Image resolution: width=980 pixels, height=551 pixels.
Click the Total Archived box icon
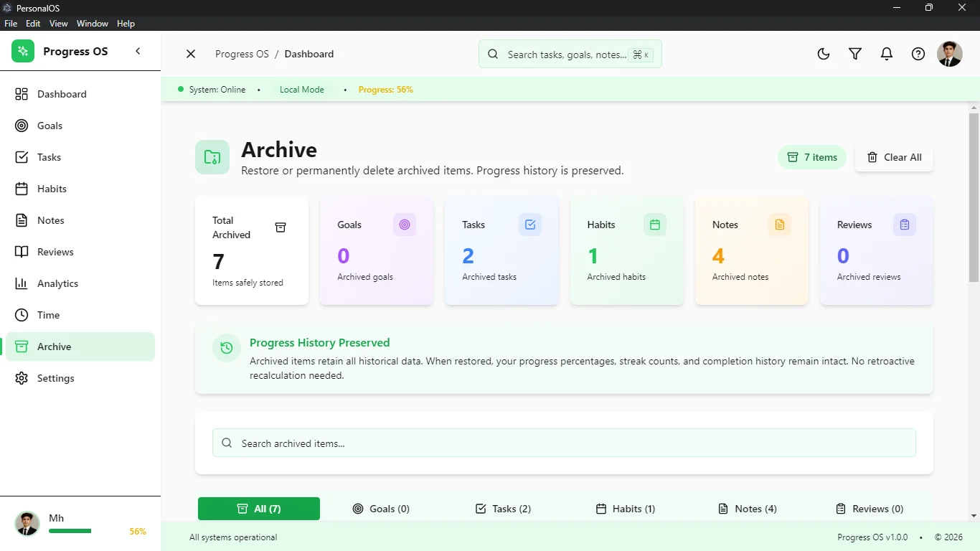coord(281,227)
